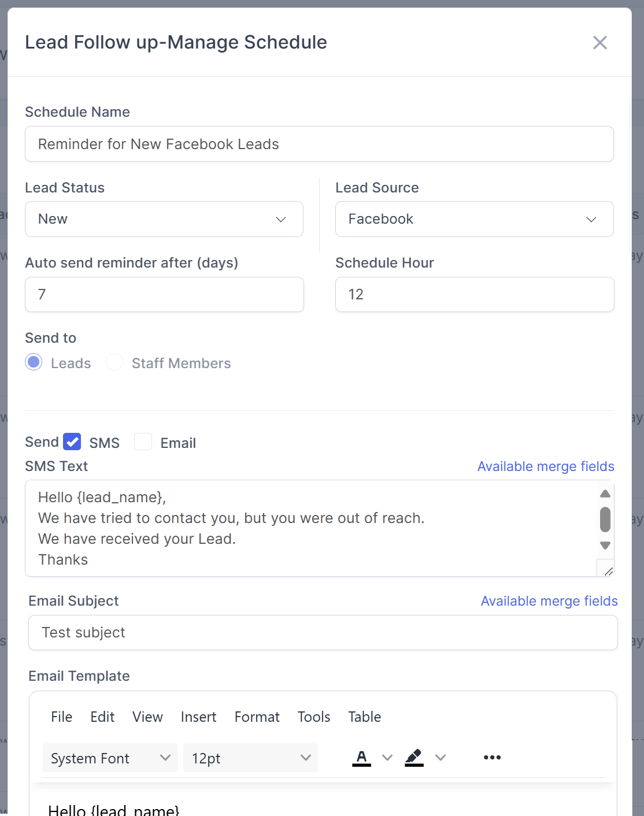The image size is (644, 816).
Task: Enable the Email checkbox
Action: pos(143,442)
